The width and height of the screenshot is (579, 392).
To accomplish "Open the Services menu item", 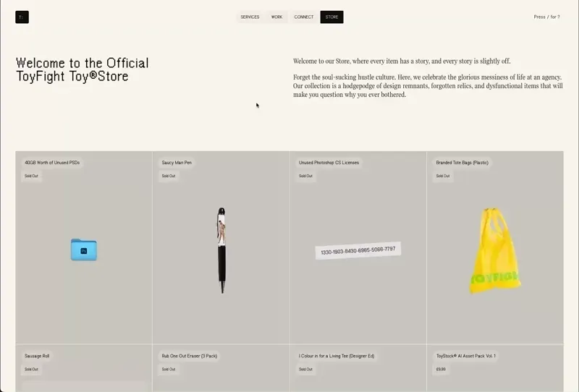I will click(x=250, y=17).
